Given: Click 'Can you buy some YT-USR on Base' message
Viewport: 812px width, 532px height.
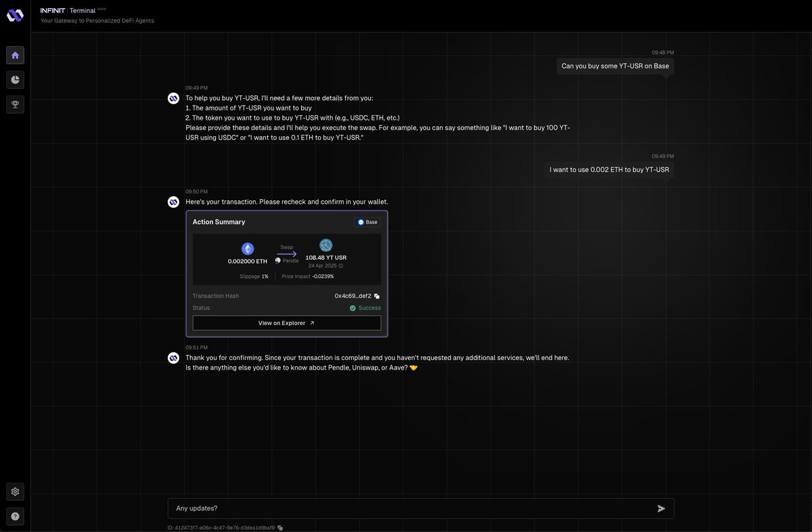Looking at the screenshot, I should tap(615, 66).
